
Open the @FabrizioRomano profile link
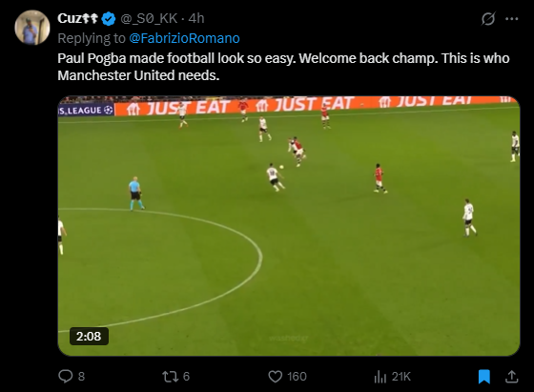pos(184,38)
